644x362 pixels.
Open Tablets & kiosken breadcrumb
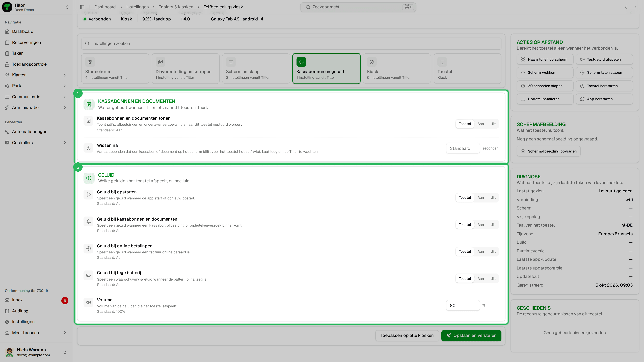click(176, 7)
